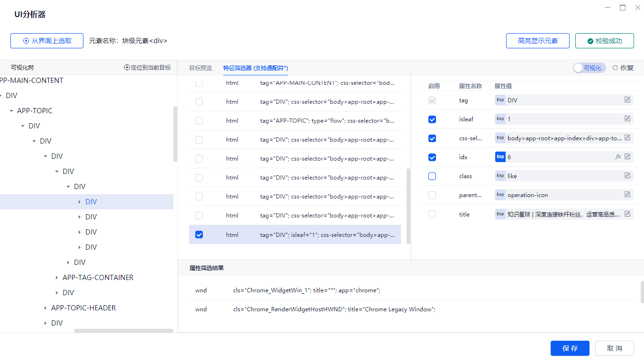Click the fx function icon in idx row
644x362 pixels.
[x=618, y=156]
